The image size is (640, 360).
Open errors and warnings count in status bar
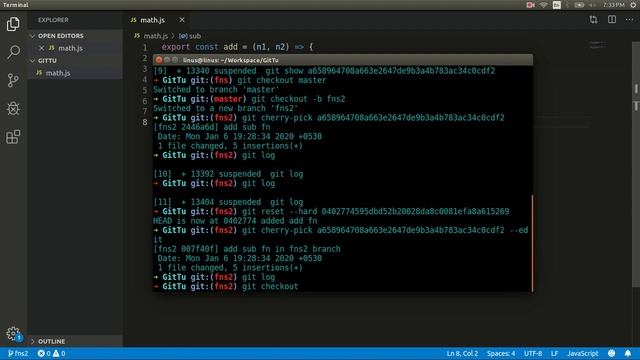coord(51,353)
